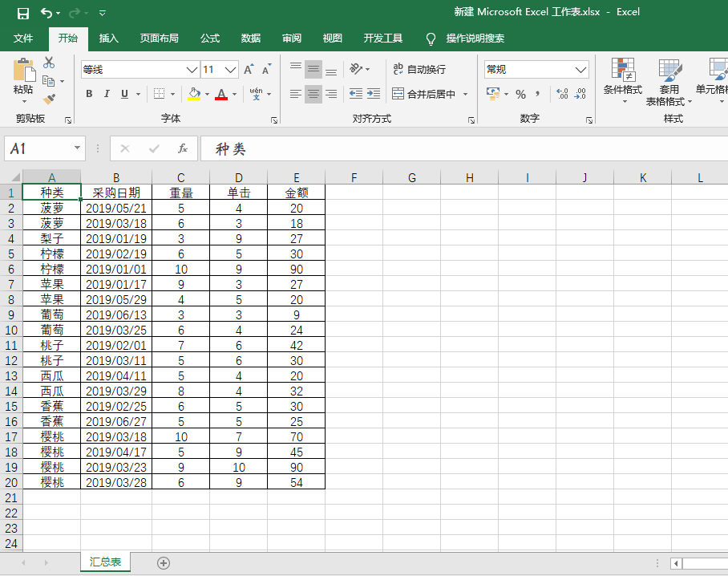Viewport: 728px width, 576px height.
Task: Click the Format Painter brush icon
Action: pyautogui.click(x=49, y=99)
